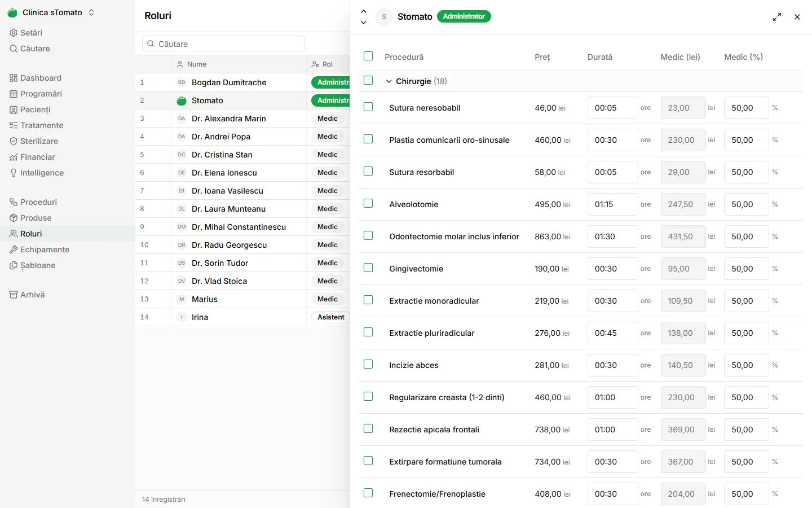Click the duration field for Frenectomie/Frenoplastie

(613, 494)
